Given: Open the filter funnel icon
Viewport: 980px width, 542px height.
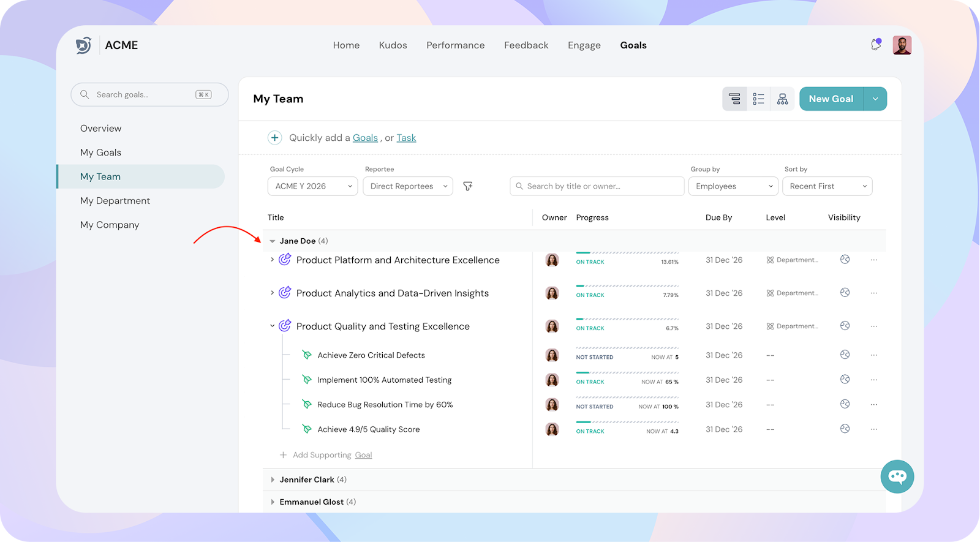Looking at the screenshot, I should click(468, 186).
